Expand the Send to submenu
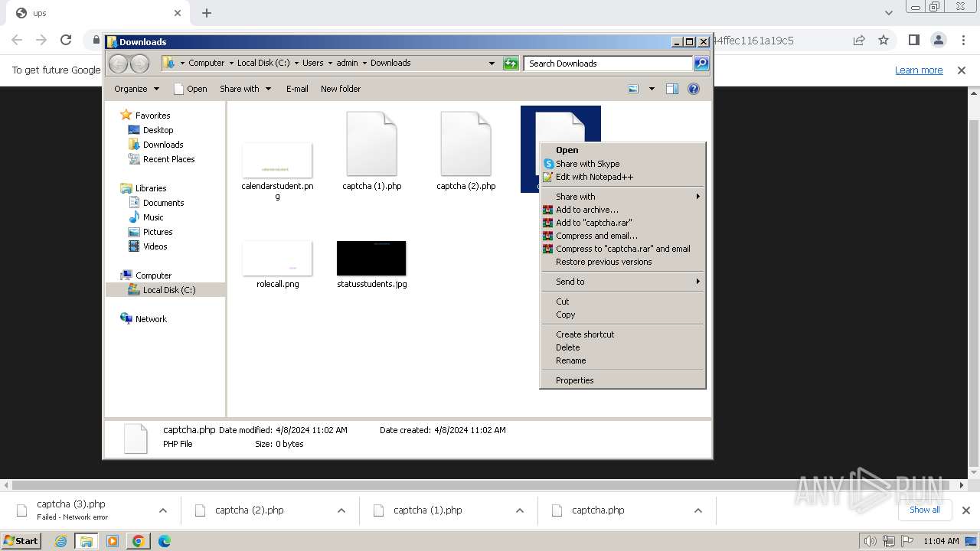The height and width of the screenshot is (551, 980). (622, 282)
